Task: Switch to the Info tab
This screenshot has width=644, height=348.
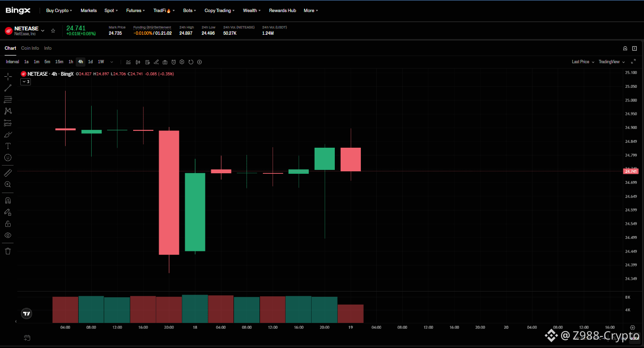Action: point(48,48)
